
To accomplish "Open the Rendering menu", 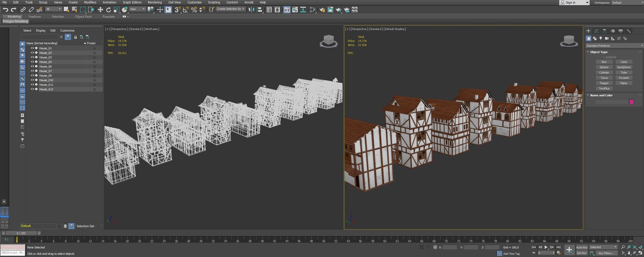I will [x=155, y=2].
